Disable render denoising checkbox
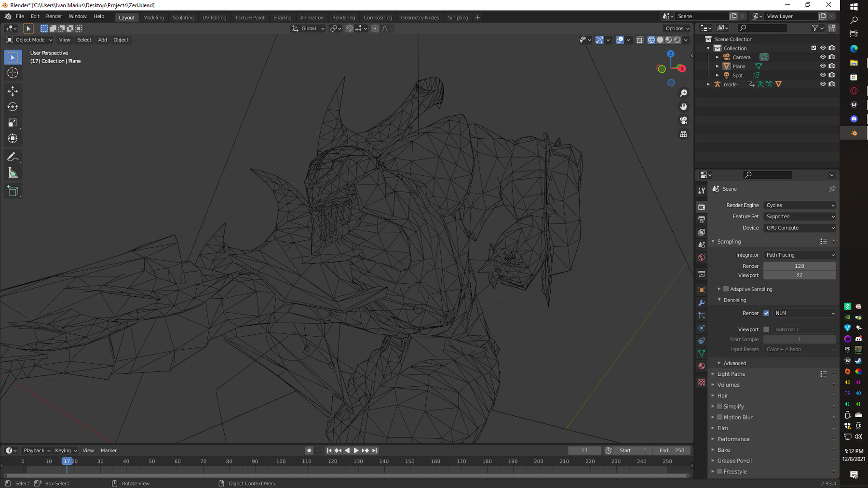 (766, 313)
